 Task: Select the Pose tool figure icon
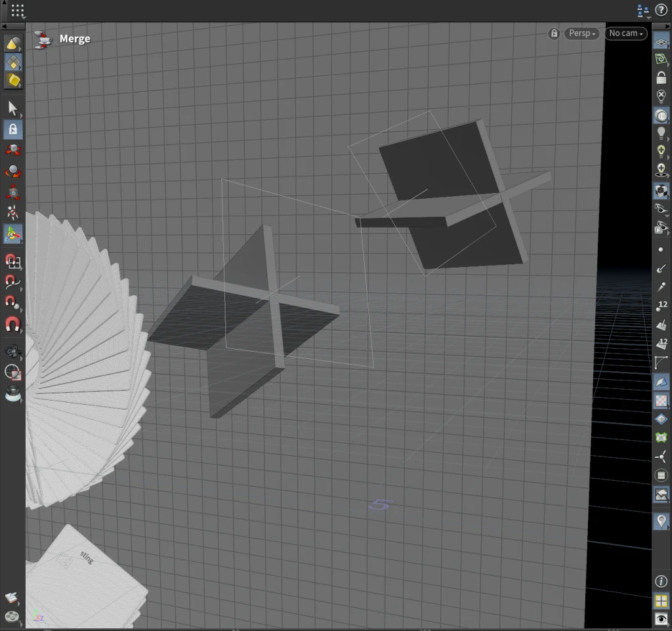tap(13, 213)
